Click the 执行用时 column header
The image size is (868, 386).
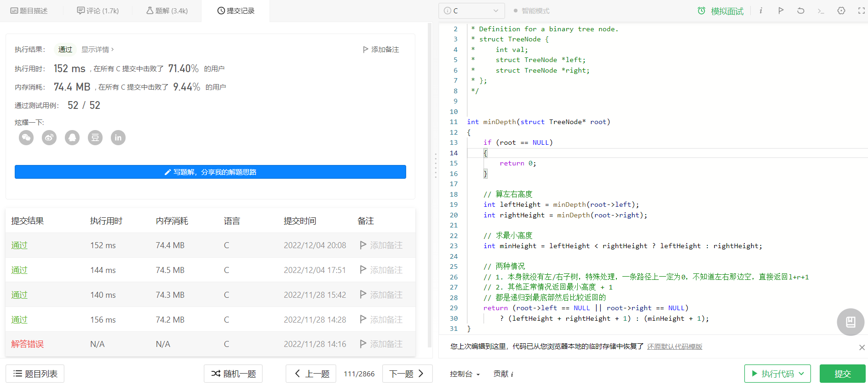point(106,221)
